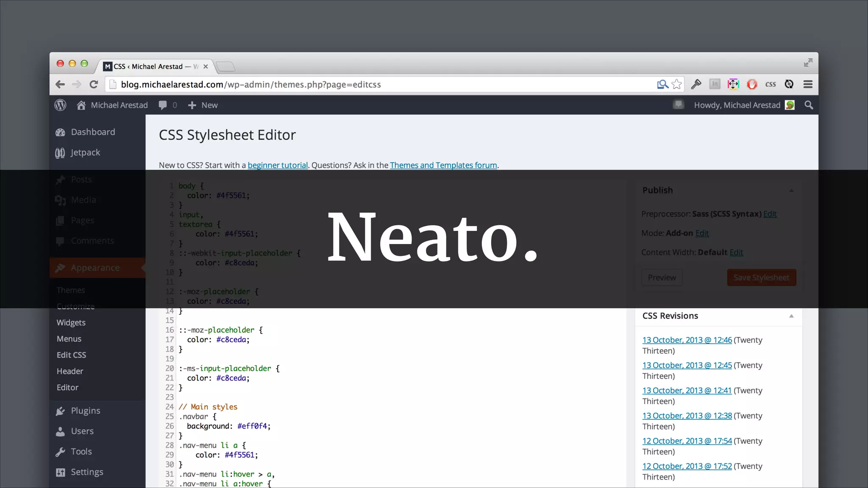Viewport: 868px width, 488px height.
Task: Close the CSS browser tab
Action: point(206,67)
